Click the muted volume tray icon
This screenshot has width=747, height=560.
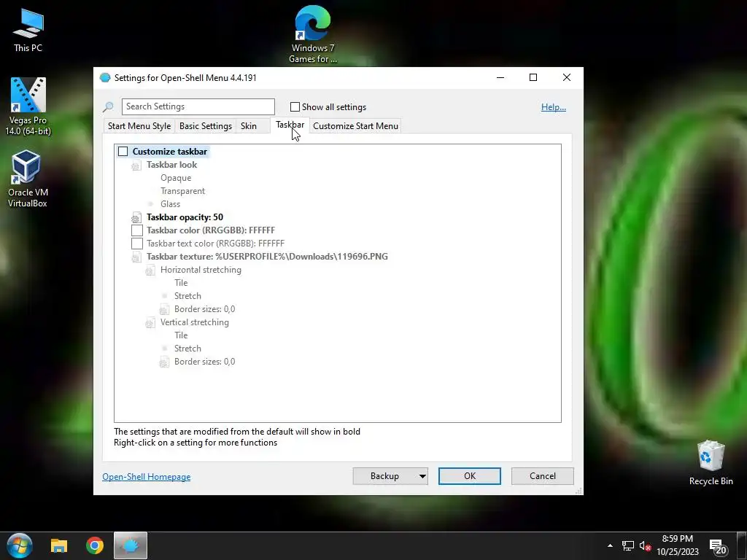pyautogui.click(x=645, y=545)
